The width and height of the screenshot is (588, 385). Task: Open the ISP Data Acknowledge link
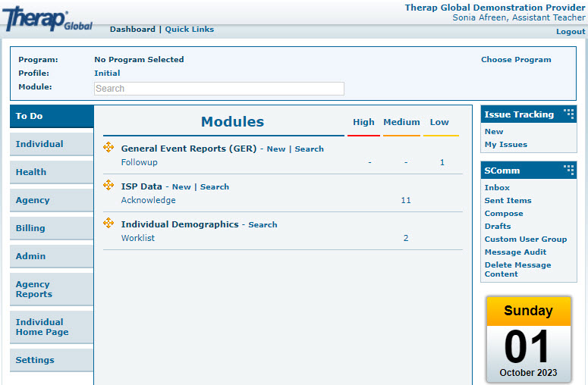[x=148, y=200]
